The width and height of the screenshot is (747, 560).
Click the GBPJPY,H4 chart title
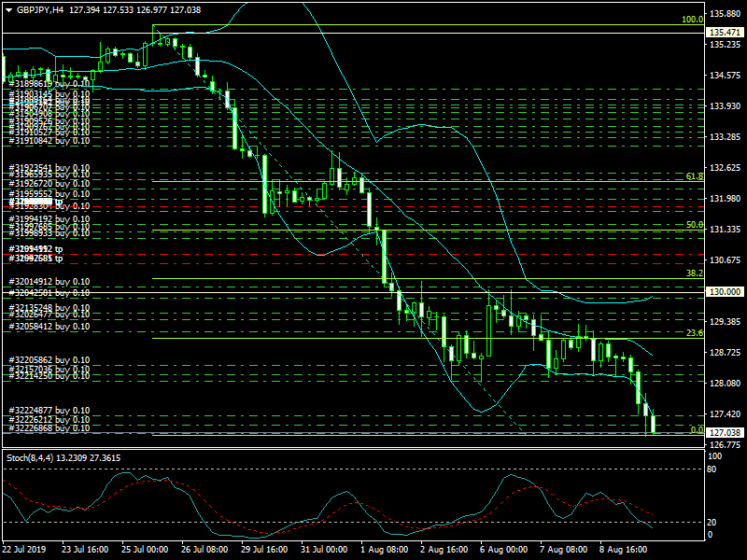click(39, 10)
